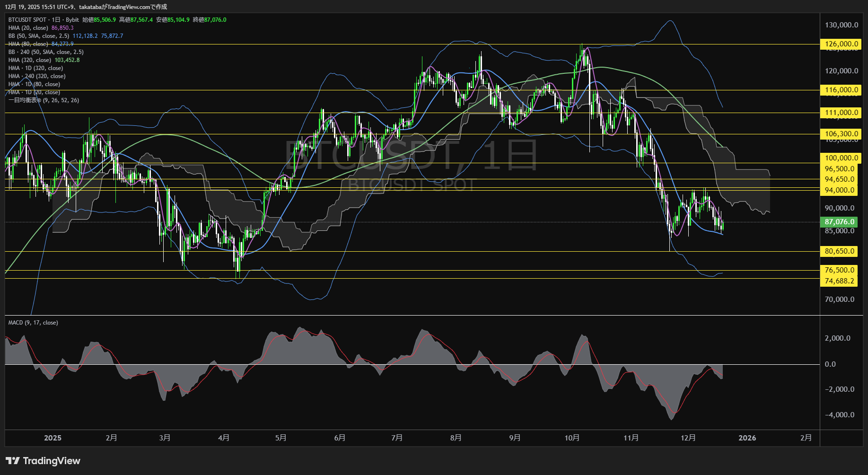Select the BB (50, SMA, close, 2.5) legend

point(39,36)
